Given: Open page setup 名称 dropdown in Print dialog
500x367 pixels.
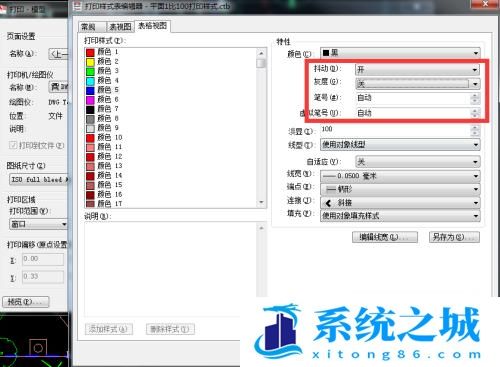Looking at the screenshot, I should (58, 54).
